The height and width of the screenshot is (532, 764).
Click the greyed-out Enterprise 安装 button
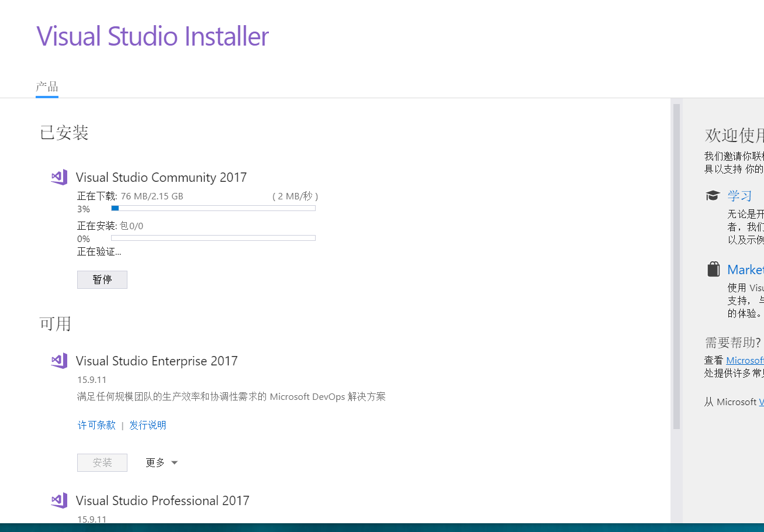(102, 462)
